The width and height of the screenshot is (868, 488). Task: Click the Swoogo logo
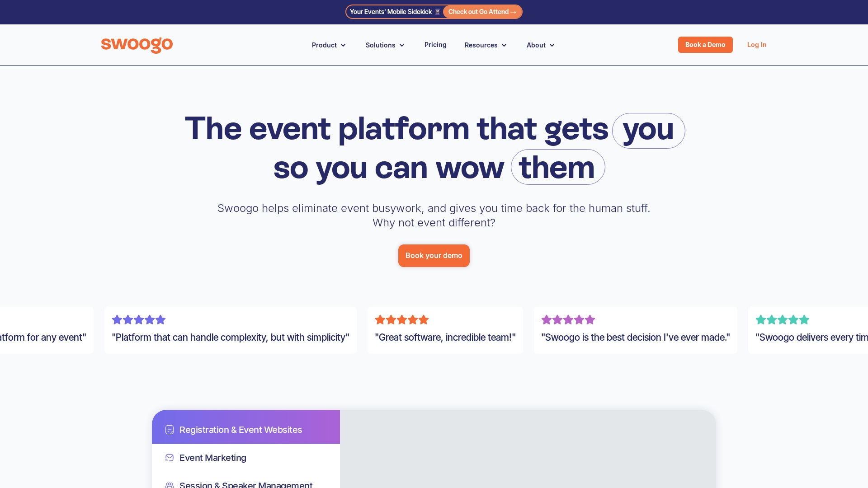[x=137, y=45]
